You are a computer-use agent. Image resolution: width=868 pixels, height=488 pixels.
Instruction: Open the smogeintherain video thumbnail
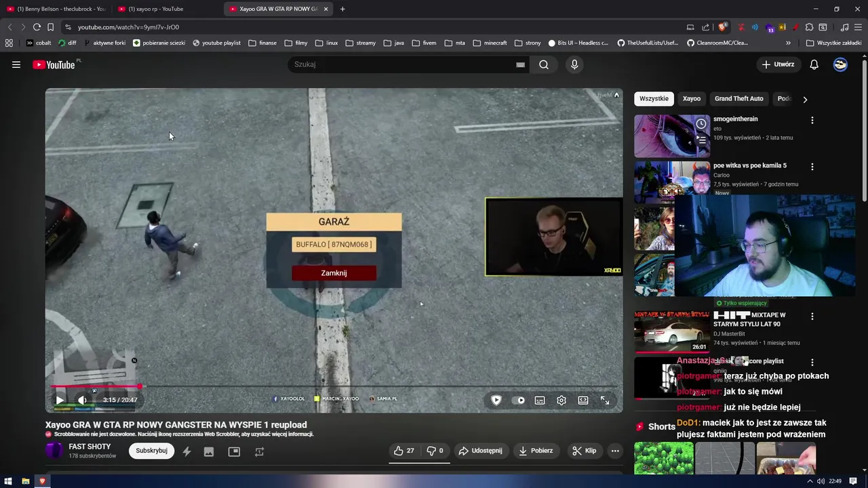(x=672, y=136)
